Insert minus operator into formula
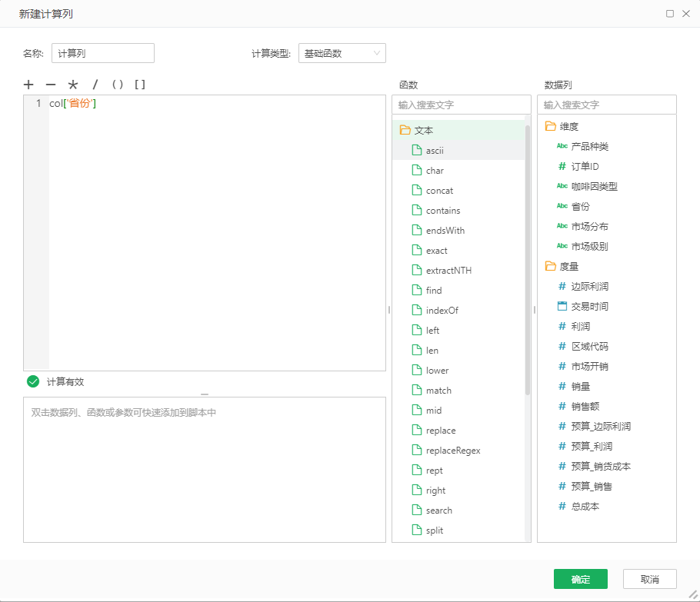Image resolution: width=700 pixels, height=602 pixels. point(51,85)
